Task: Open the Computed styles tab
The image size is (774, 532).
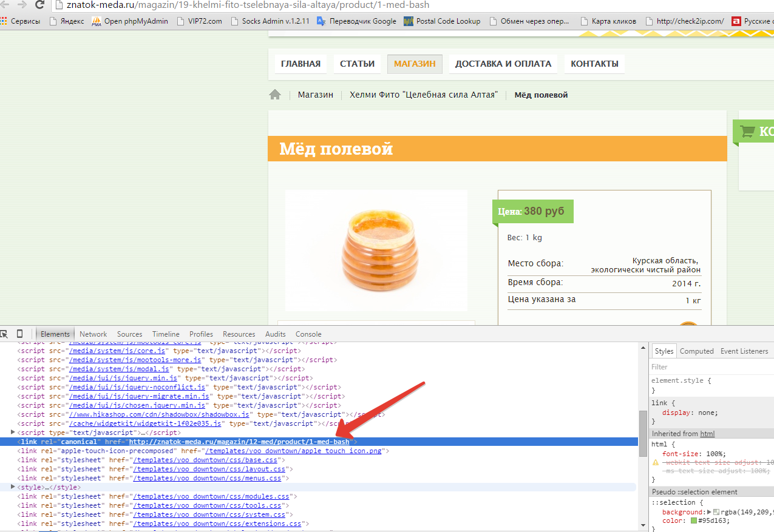Action: 696,351
